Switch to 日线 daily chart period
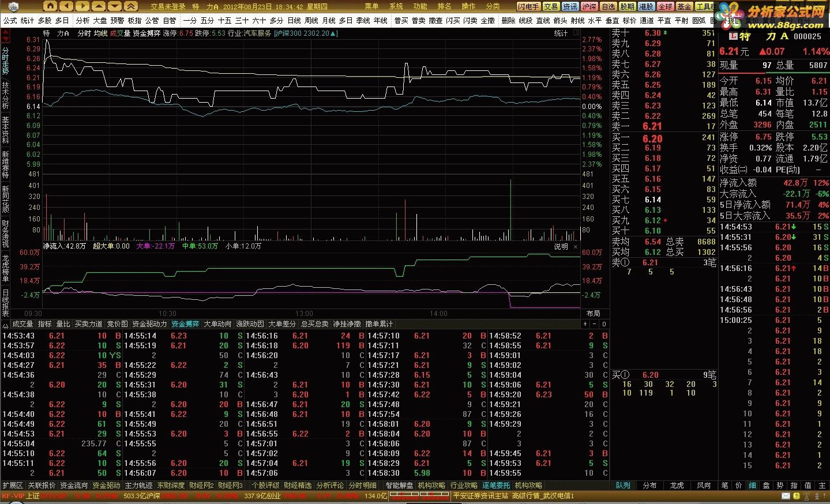The height and width of the screenshot is (504, 830). click(294, 20)
